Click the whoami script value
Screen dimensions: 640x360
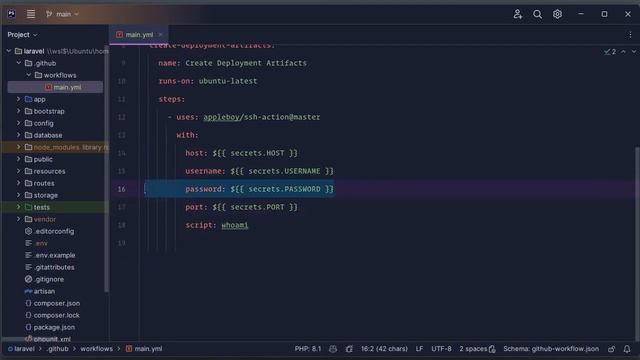click(235, 225)
